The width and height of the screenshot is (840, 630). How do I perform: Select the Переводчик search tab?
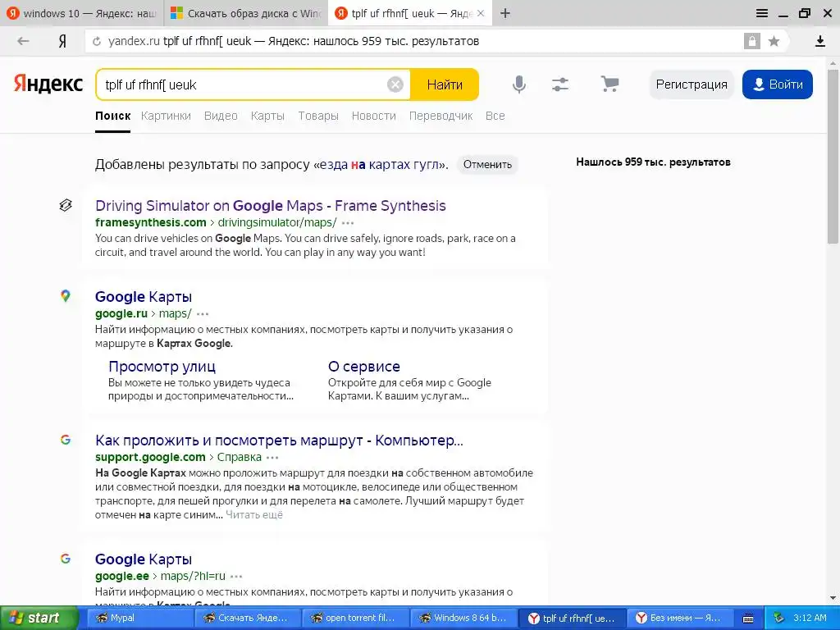pos(441,116)
